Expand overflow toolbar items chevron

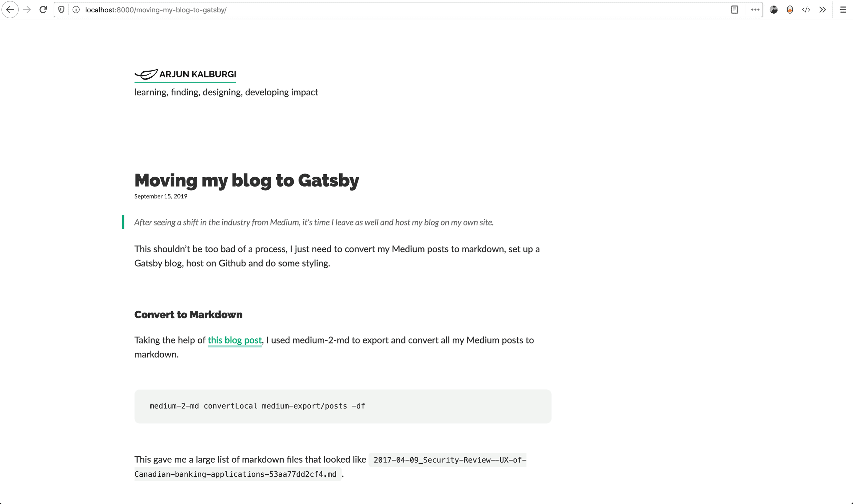click(822, 10)
